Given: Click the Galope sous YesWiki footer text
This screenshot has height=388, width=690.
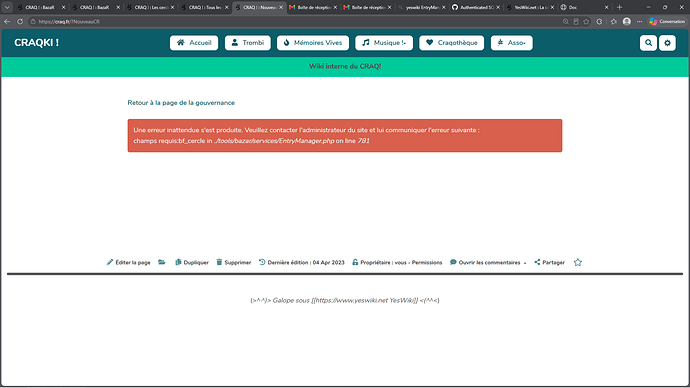Looking at the screenshot, I should click(x=345, y=300).
